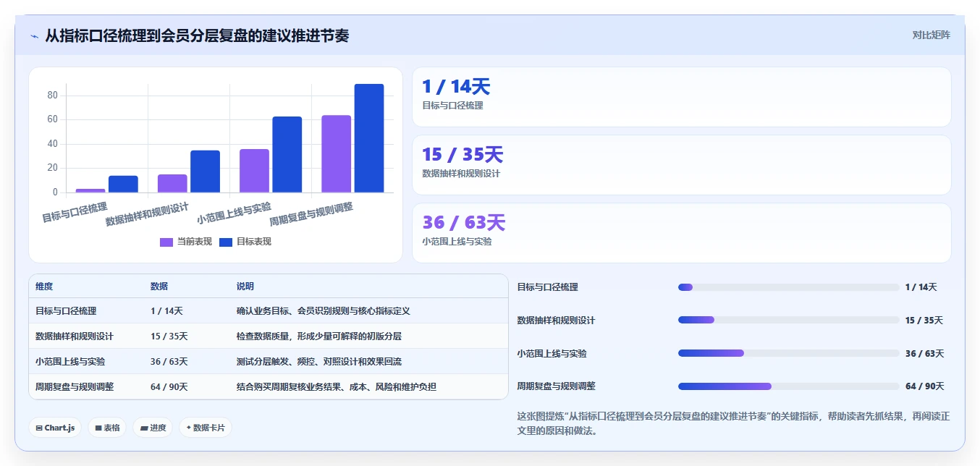Open the 1 / 14天 data card

point(681,97)
